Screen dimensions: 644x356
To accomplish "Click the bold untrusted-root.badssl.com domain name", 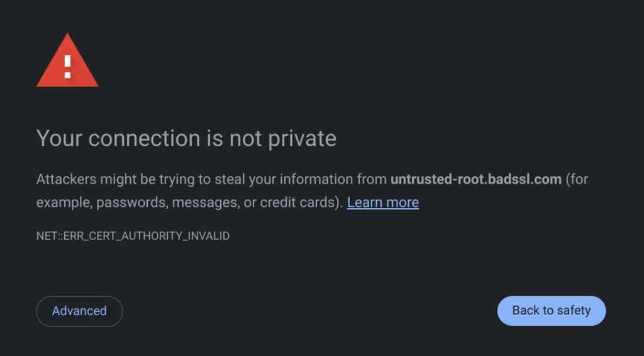I will coord(475,179).
